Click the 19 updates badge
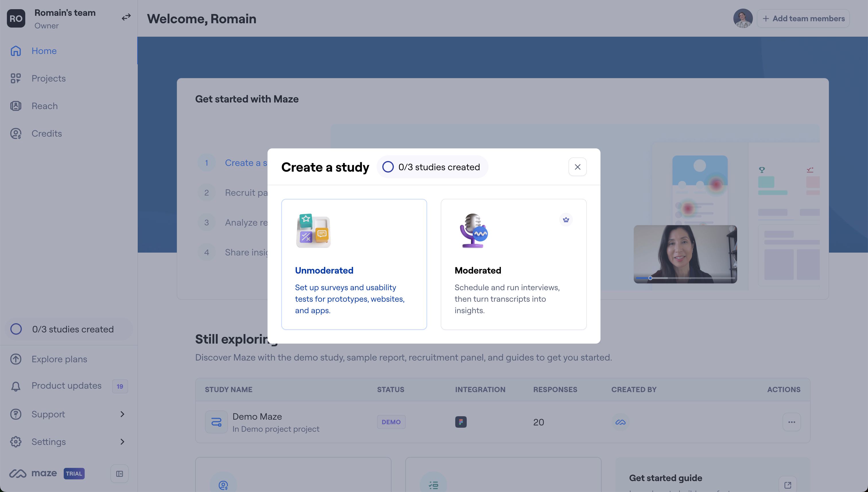 point(120,386)
